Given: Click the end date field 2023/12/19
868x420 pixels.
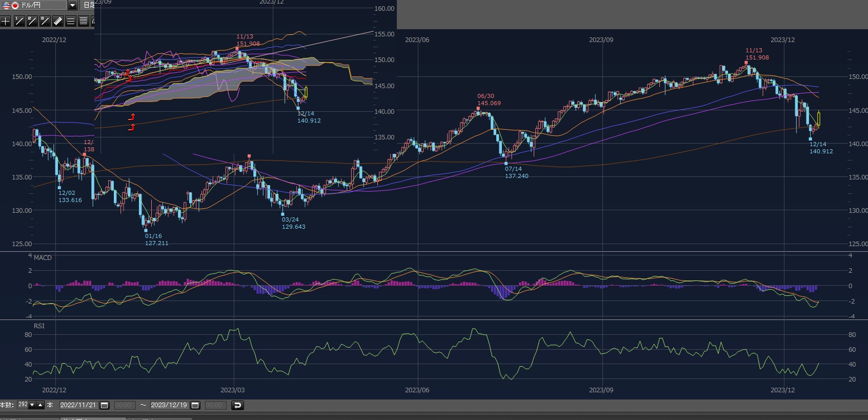Looking at the screenshot, I should point(169,405).
